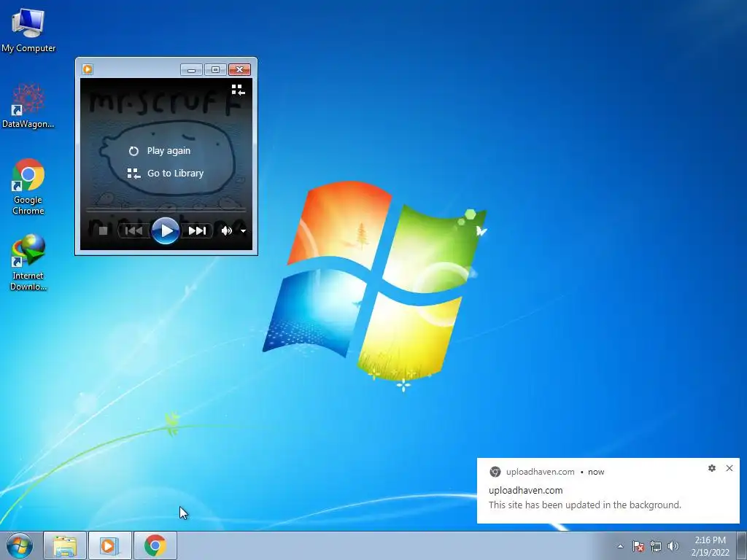Image resolution: width=747 pixels, height=560 pixels.
Task: Click the uploadhaven.com notification message
Action: (x=584, y=505)
